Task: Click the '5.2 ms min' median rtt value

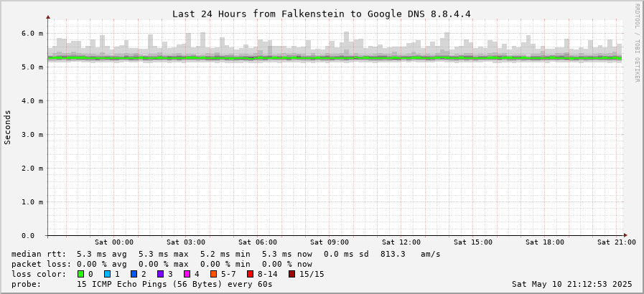Action: (225, 255)
